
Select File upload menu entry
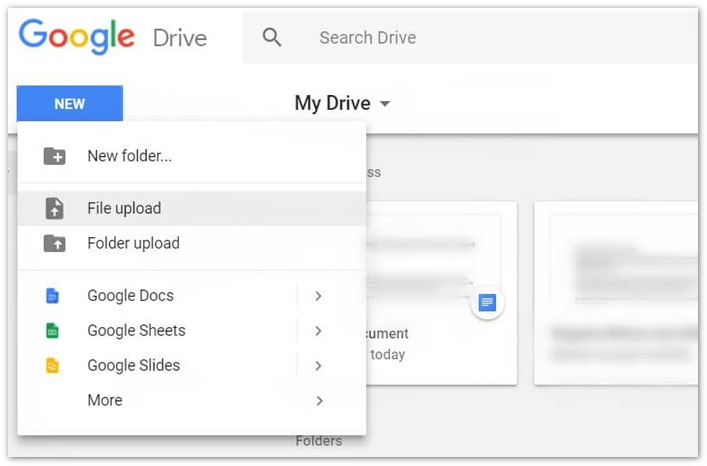pos(192,208)
